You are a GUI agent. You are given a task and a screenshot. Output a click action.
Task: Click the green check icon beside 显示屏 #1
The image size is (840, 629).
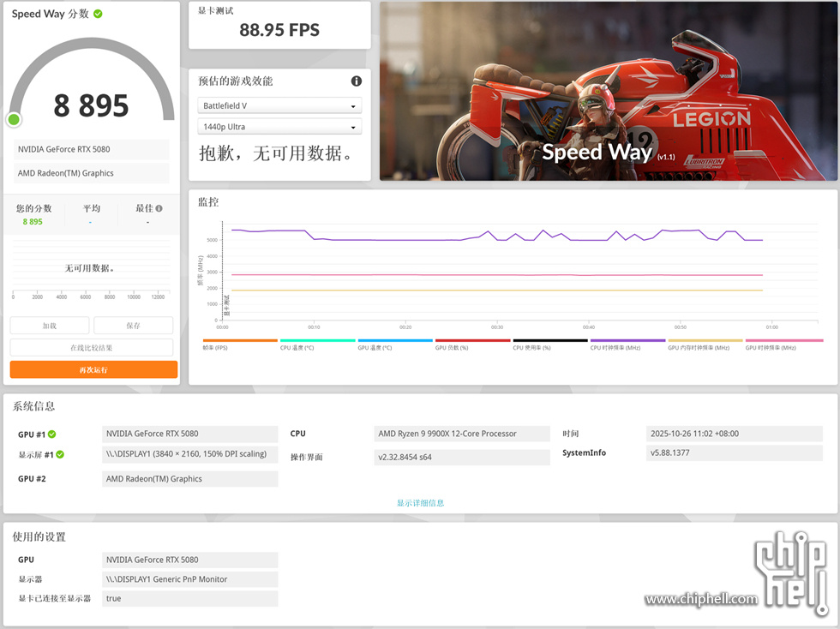[60, 454]
